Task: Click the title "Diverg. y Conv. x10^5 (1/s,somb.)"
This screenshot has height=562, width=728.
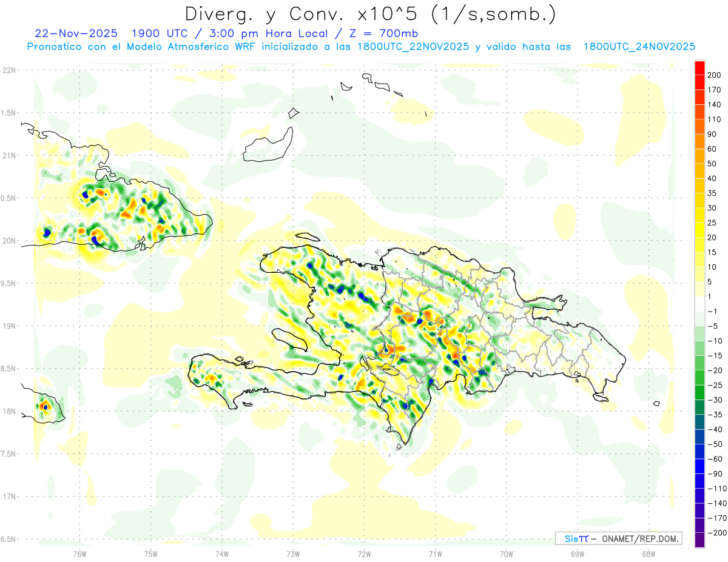Action: [370, 14]
